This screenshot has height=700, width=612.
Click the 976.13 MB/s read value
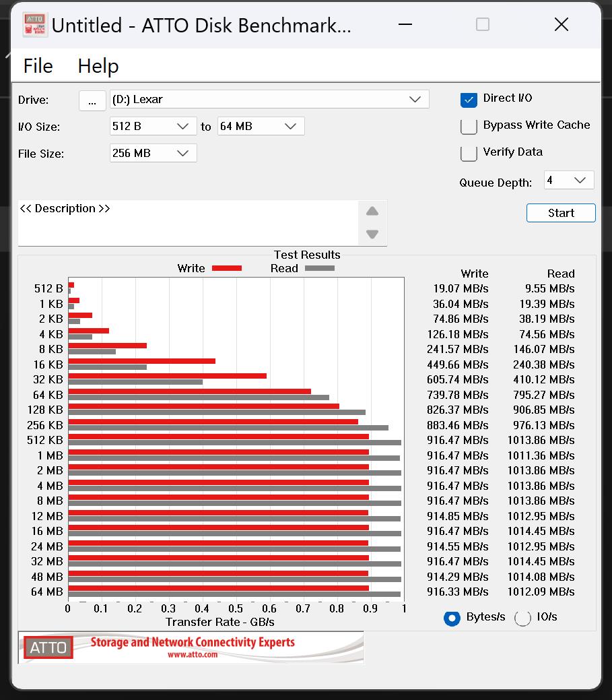pyautogui.click(x=544, y=425)
